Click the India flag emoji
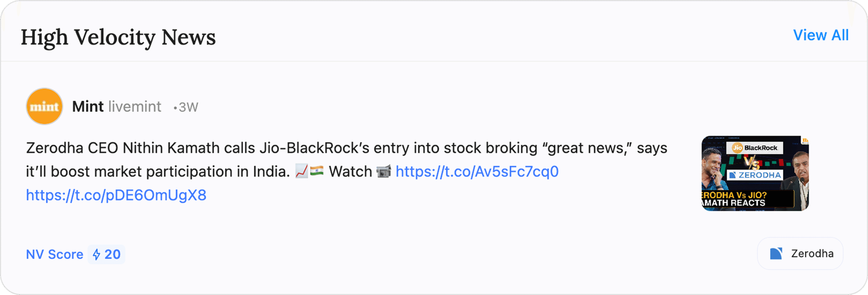 [317, 171]
